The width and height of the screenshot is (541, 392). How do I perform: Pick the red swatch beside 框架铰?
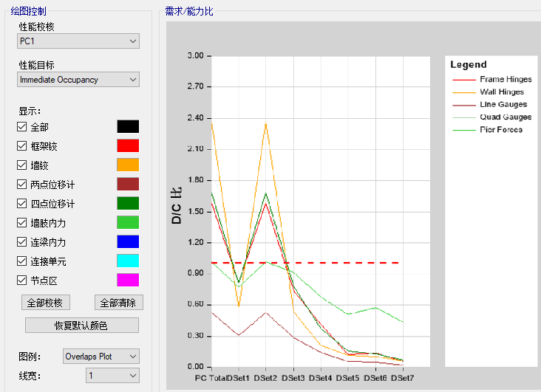pos(128,146)
